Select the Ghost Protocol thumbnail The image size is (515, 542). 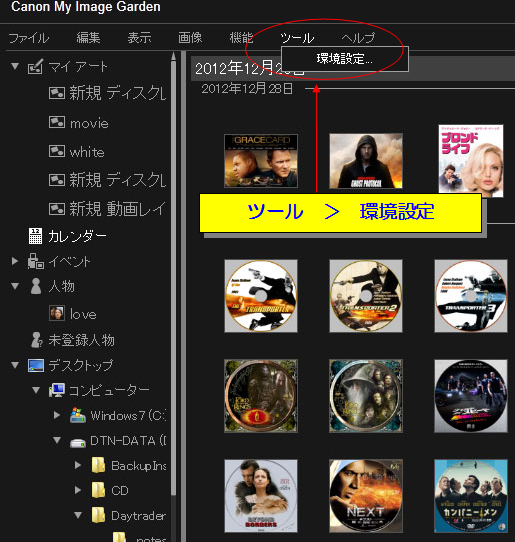(366, 161)
